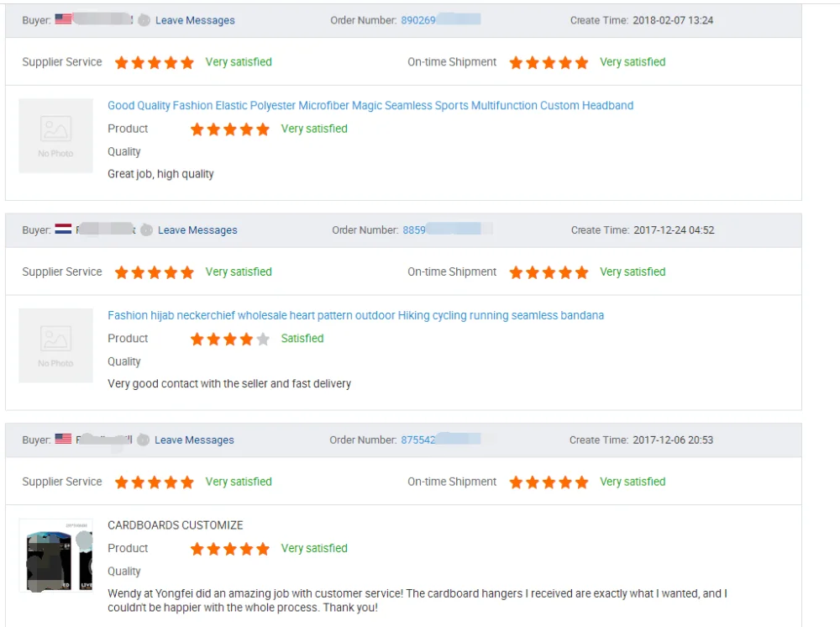The image size is (840, 627).
Task: Click the message bubble icon on order 8859
Action: [146, 230]
